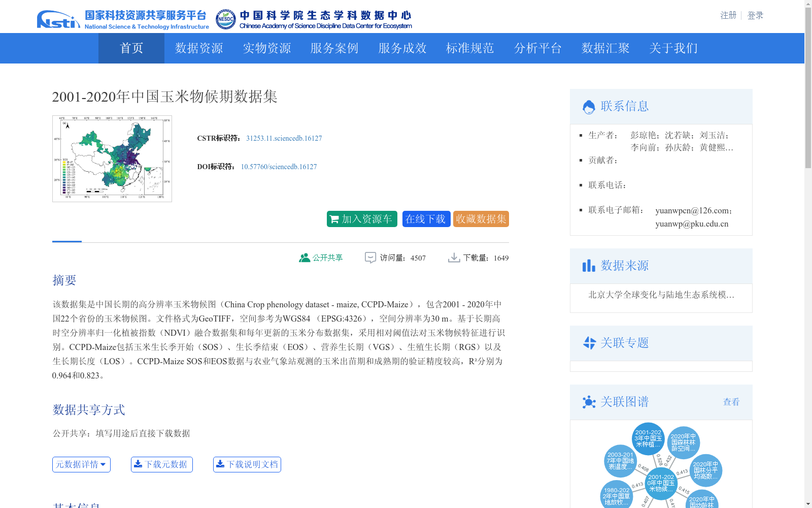Click the public sharing people icon

click(304, 258)
